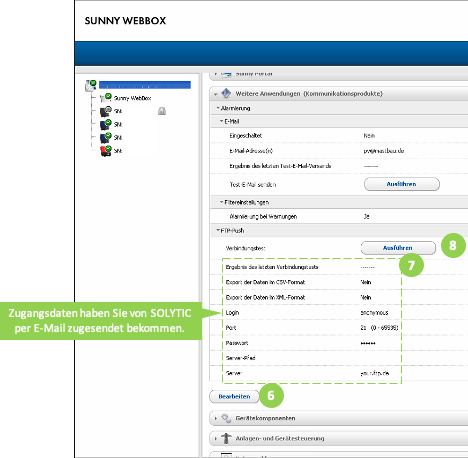
Task: Click the masked Passwort value
Action: click(x=368, y=343)
